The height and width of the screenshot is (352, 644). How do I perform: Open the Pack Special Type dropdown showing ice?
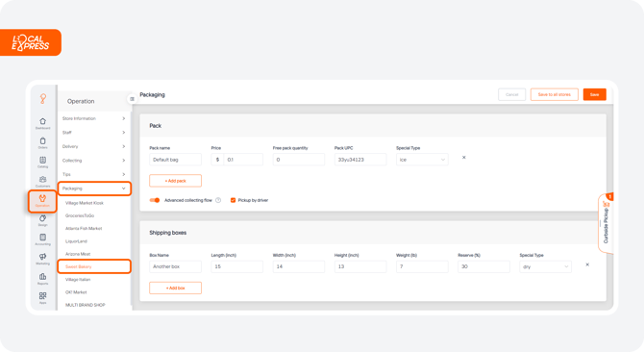point(422,160)
